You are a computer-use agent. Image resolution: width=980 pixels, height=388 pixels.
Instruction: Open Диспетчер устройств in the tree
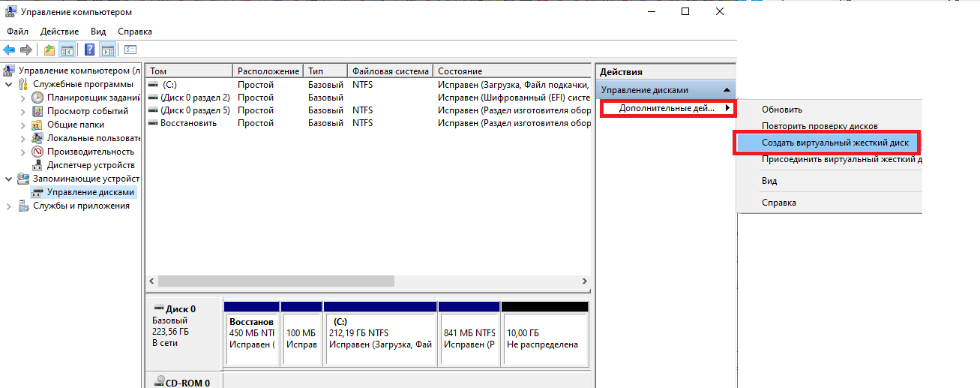pyautogui.click(x=91, y=165)
